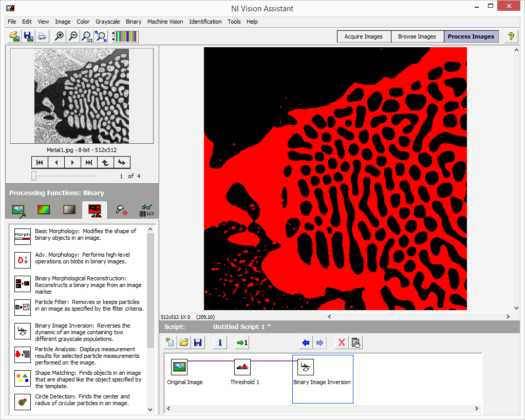This screenshot has width=525, height=420.
Task: Choose the Particle Analysis function icon
Action: [23, 354]
